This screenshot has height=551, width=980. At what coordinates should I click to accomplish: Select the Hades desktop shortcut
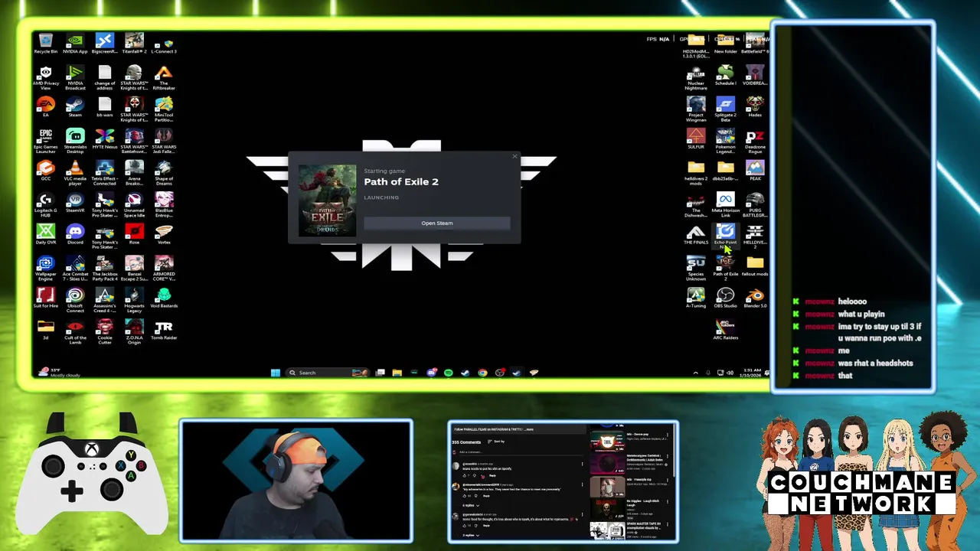(x=755, y=107)
